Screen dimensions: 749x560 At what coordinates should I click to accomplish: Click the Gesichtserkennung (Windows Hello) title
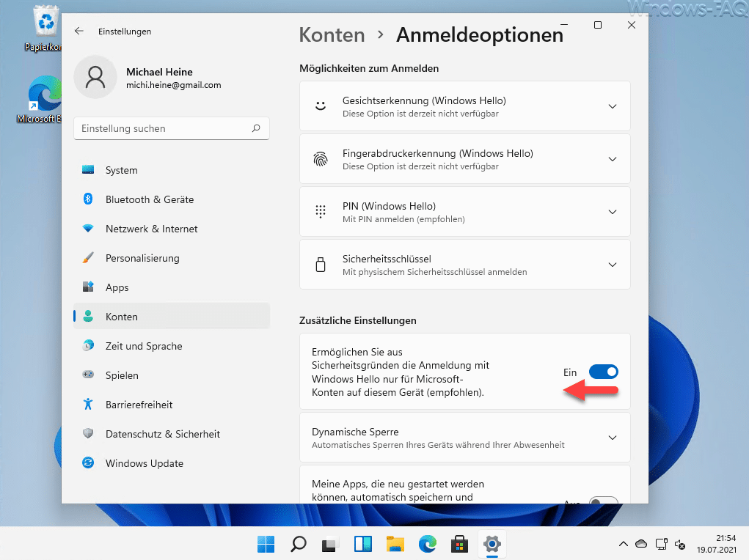click(x=424, y=100)
